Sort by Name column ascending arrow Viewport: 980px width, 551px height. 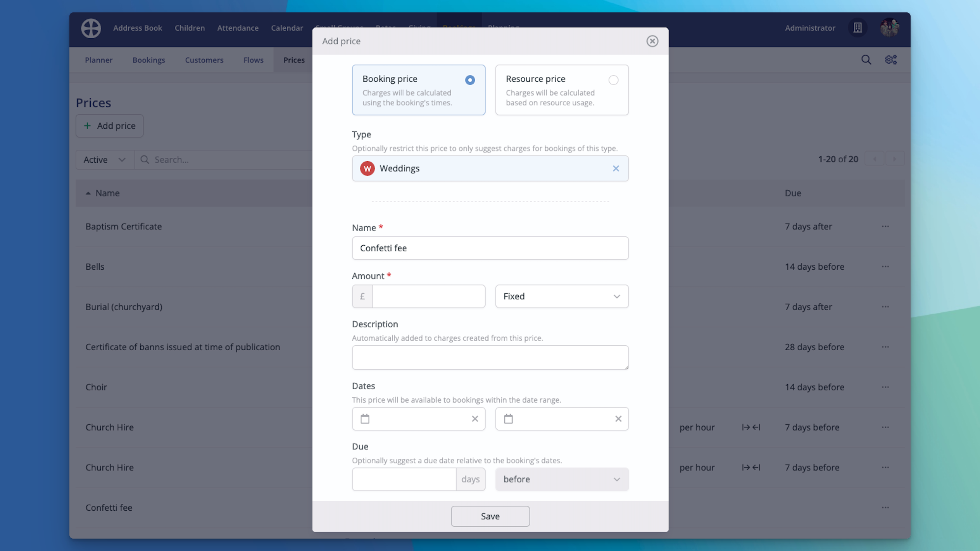[88, 193]
